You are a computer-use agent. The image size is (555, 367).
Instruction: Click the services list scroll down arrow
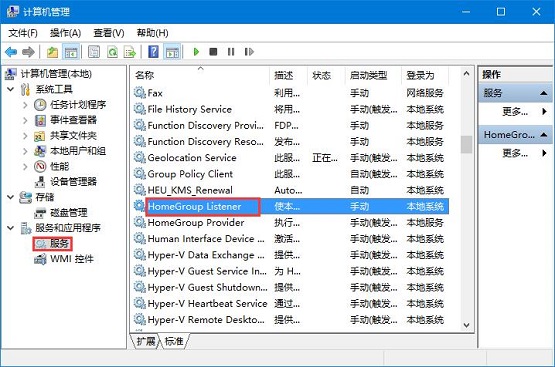[467, 325]
